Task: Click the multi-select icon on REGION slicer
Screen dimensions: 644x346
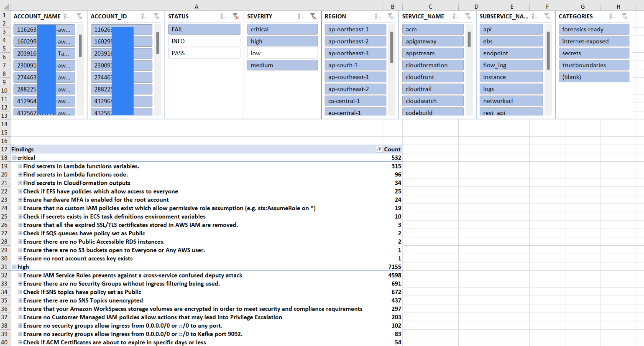Action: click(378, 16)
